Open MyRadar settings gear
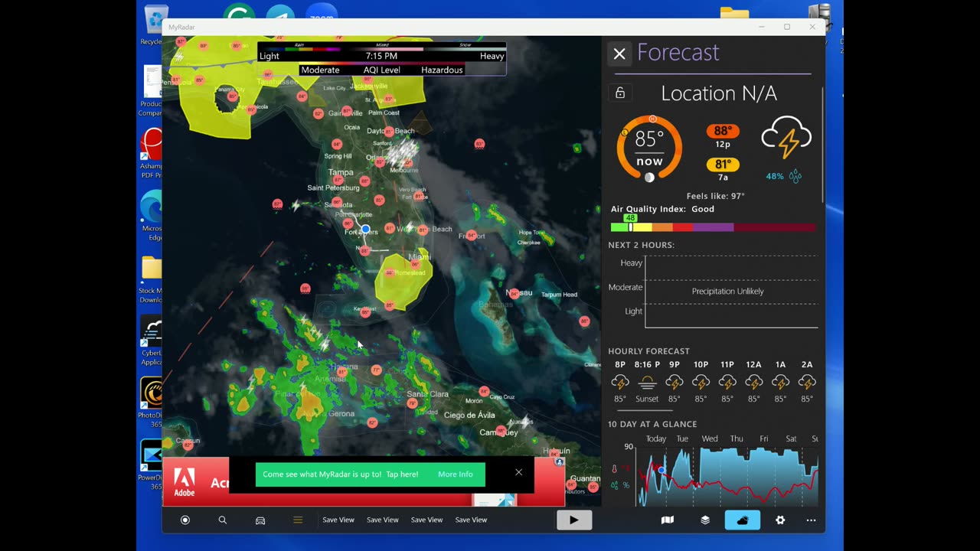Viewport: 980px width, 551px height. coord(780,520)
